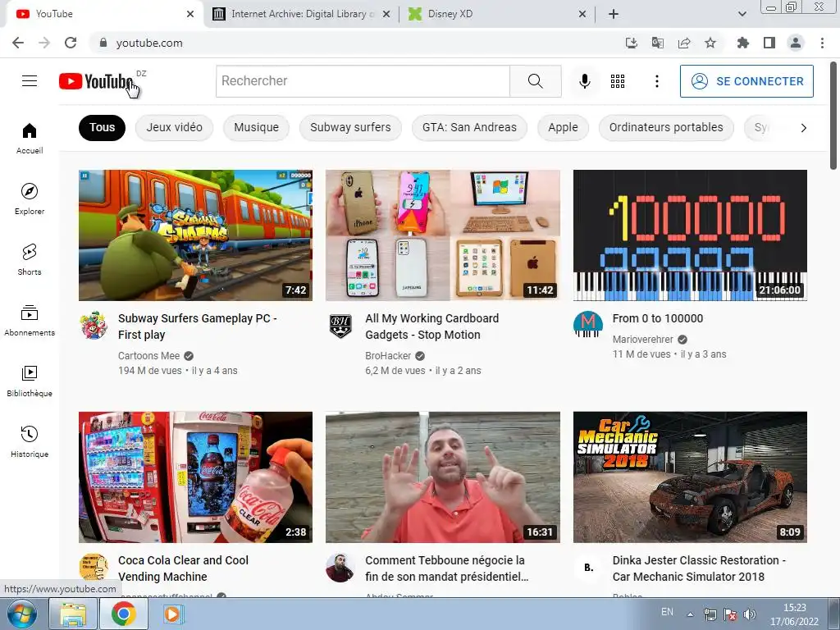Select the GTA: San Andreas chip

(469, 127)
